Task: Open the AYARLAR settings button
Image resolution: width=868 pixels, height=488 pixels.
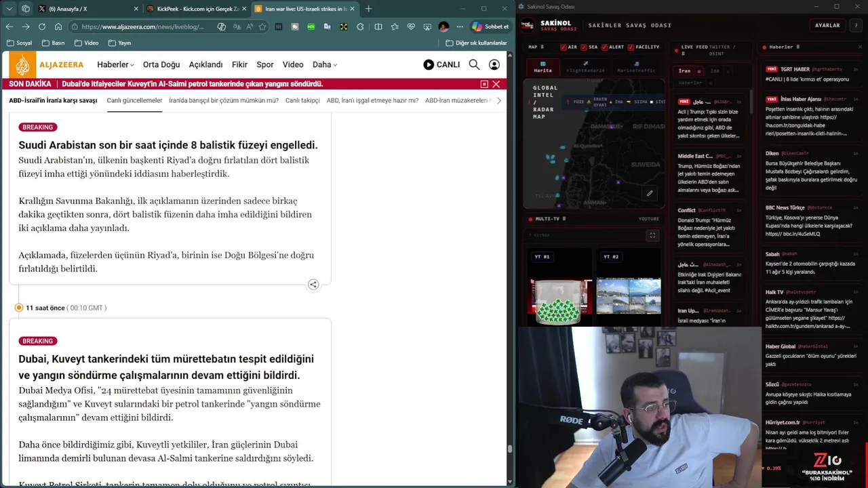Action: pos(827,25)
